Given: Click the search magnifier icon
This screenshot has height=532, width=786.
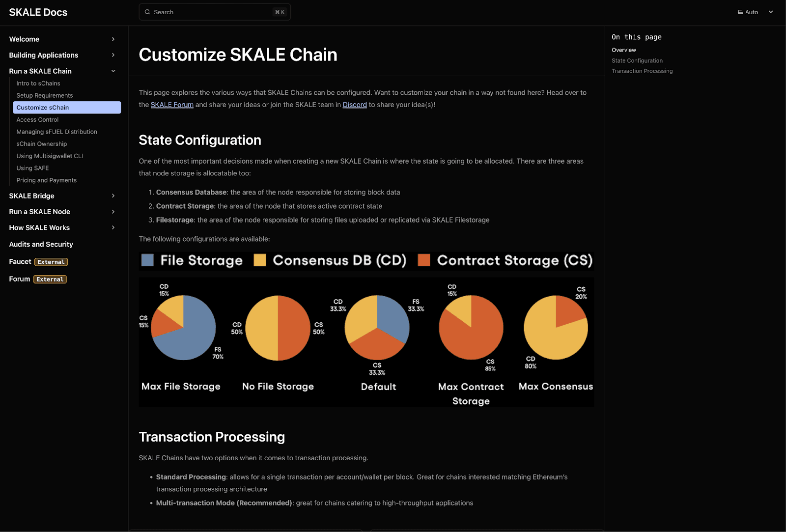Looking at the screenshot, I should [147, 12].
